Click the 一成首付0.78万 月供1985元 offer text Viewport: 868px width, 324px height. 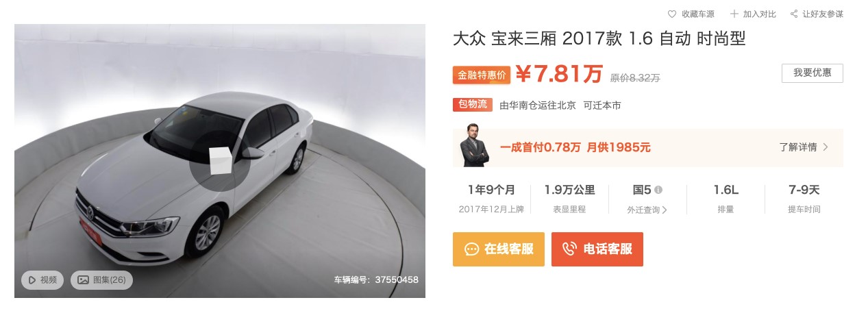tap(575, 147)
